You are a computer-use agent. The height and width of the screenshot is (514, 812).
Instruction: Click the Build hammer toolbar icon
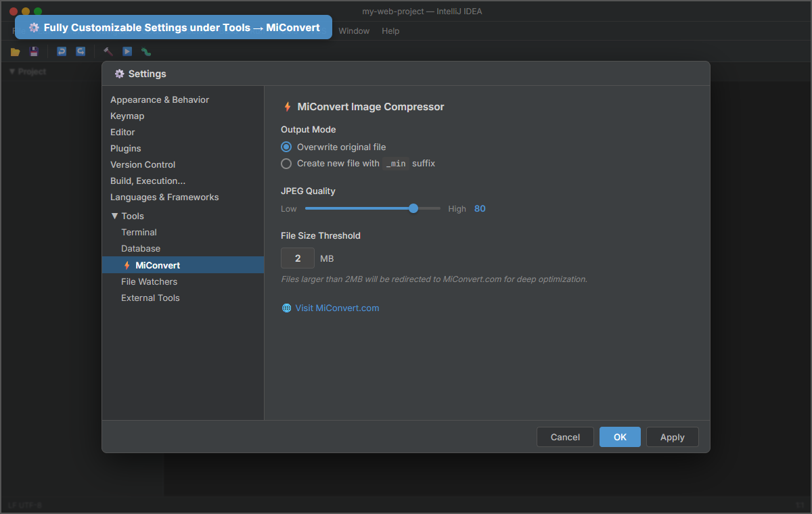(x=107, y=51)
